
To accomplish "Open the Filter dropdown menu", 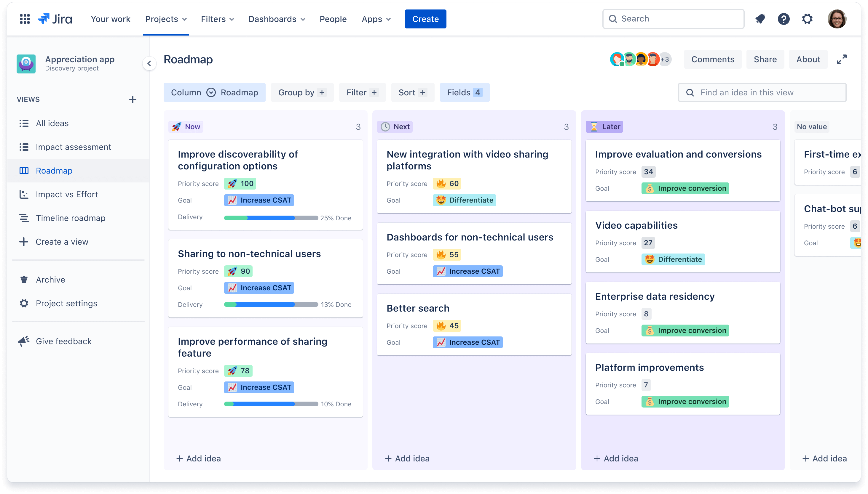I will coord(362,92).
